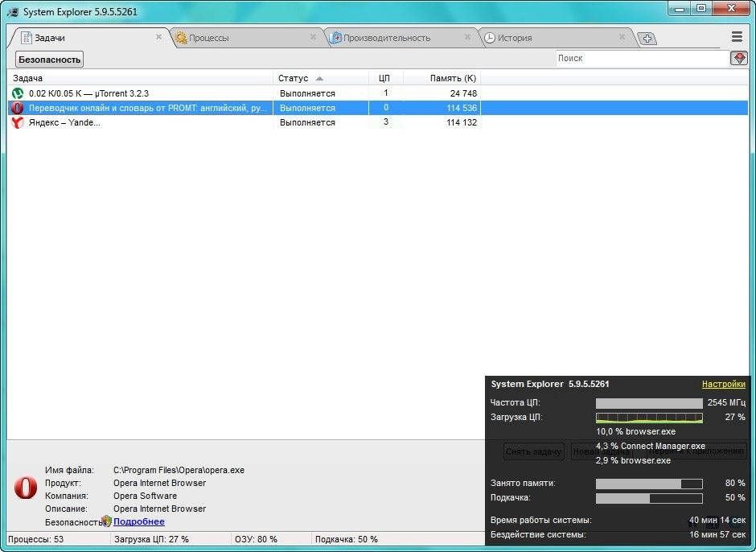This screenshot has width=756, height=552.
Task: Click Выполняется status of µTorrent row
Action: pos(307,93)
